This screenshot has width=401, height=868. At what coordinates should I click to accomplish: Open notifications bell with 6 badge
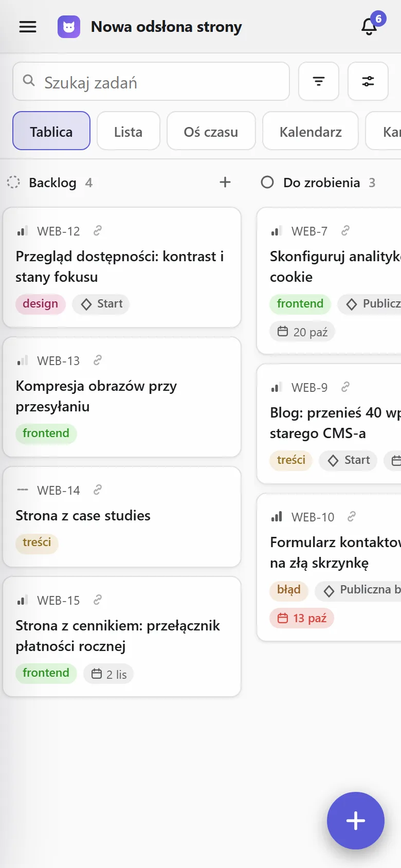coord(370,27)
